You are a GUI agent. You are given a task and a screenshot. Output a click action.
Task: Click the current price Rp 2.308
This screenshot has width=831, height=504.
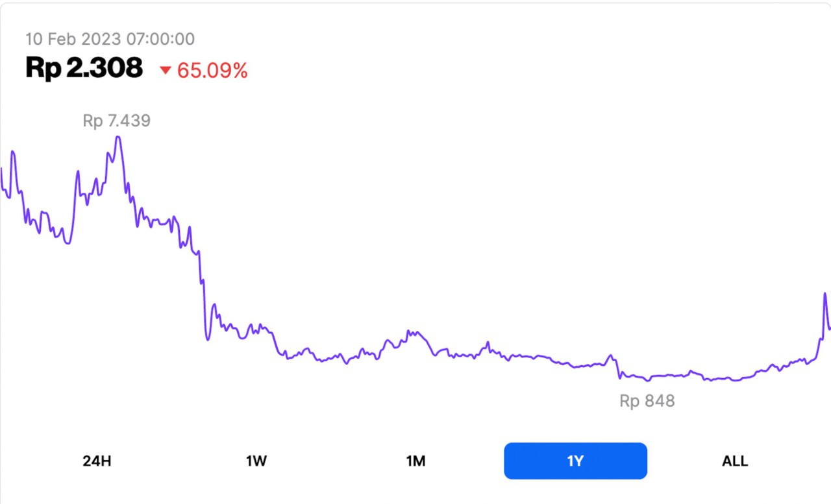click(83, 67)
